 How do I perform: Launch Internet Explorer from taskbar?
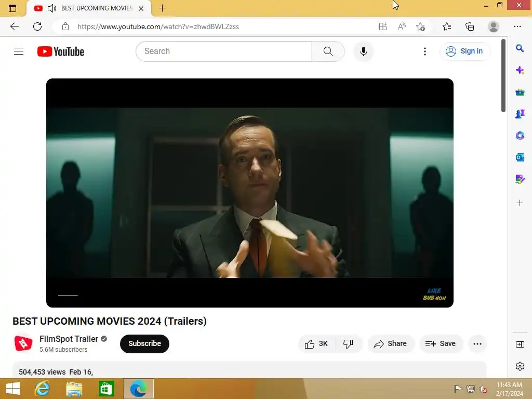(x=43, y=389)
